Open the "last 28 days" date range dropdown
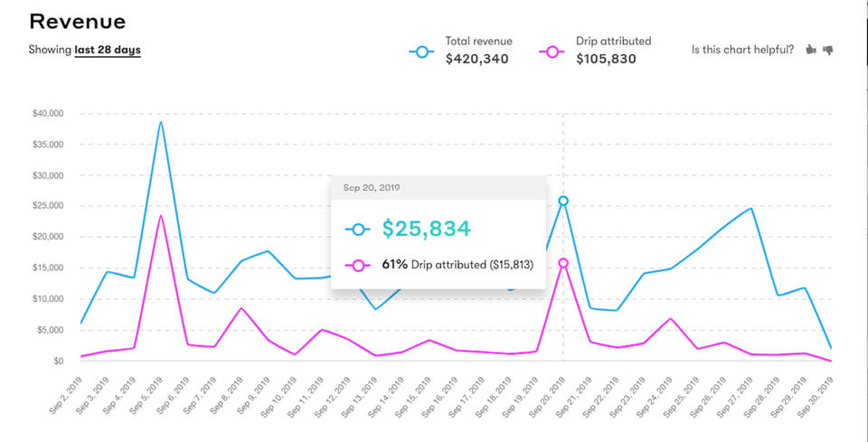This screenshot has width=868, height=442. (108, 51)
